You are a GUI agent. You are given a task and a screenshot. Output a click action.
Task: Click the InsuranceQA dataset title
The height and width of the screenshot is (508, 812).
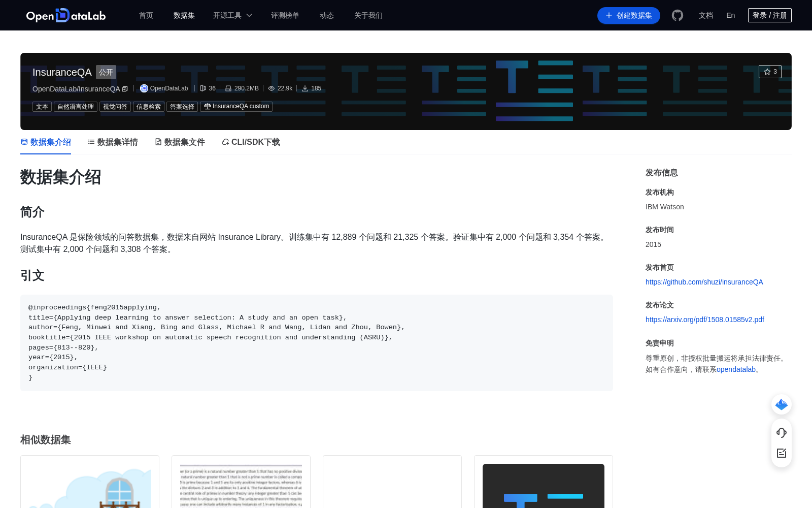(x=62, y=72)
